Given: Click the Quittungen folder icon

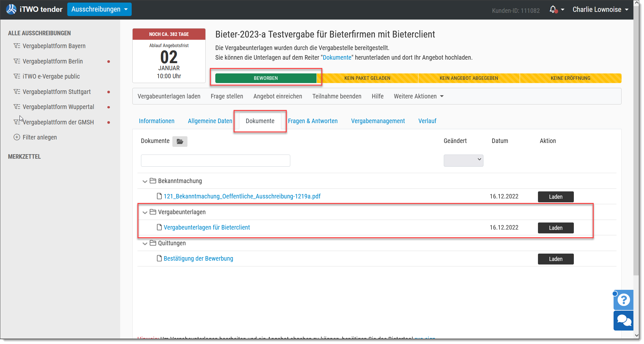Looking at the screenshot, I should click(153, 243).
